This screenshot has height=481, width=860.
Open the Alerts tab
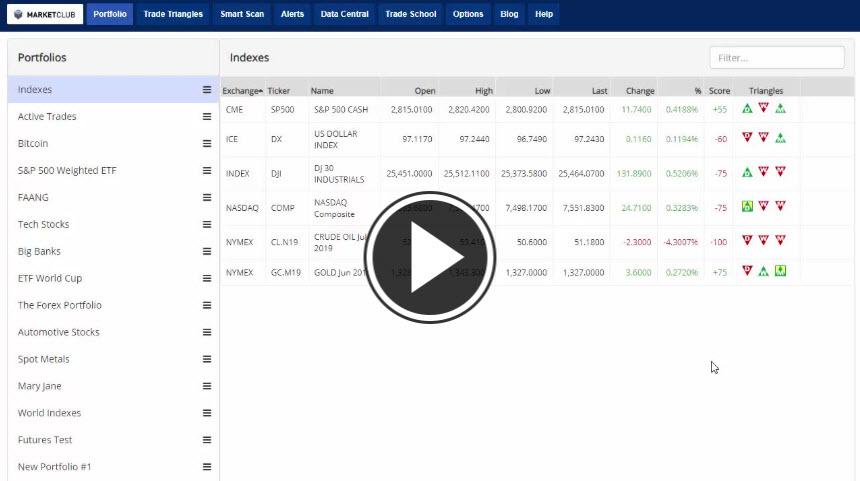coord(292,14)
